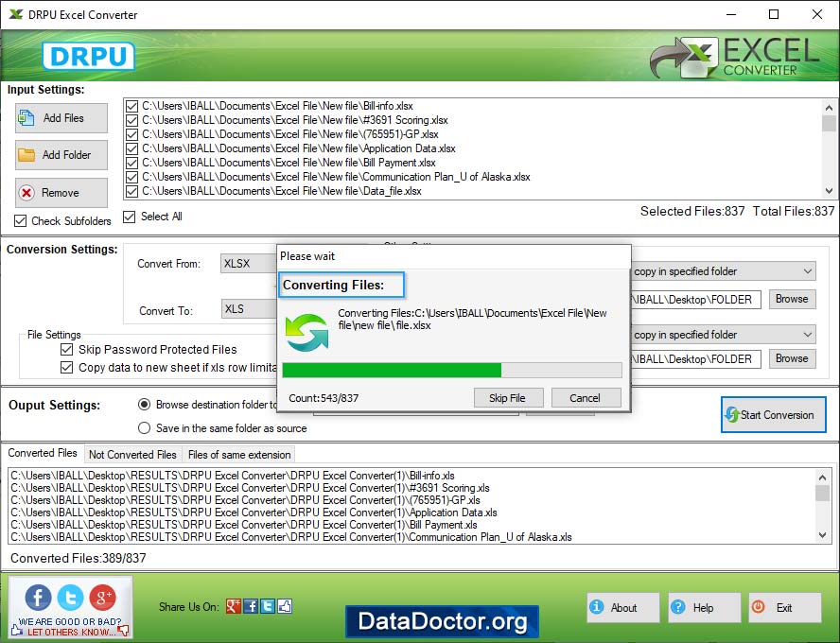Select converted Communication Plan_U of Alaska.xls row
The width and height of the screenshot is (840, 643).
click(x=291, y=537)
